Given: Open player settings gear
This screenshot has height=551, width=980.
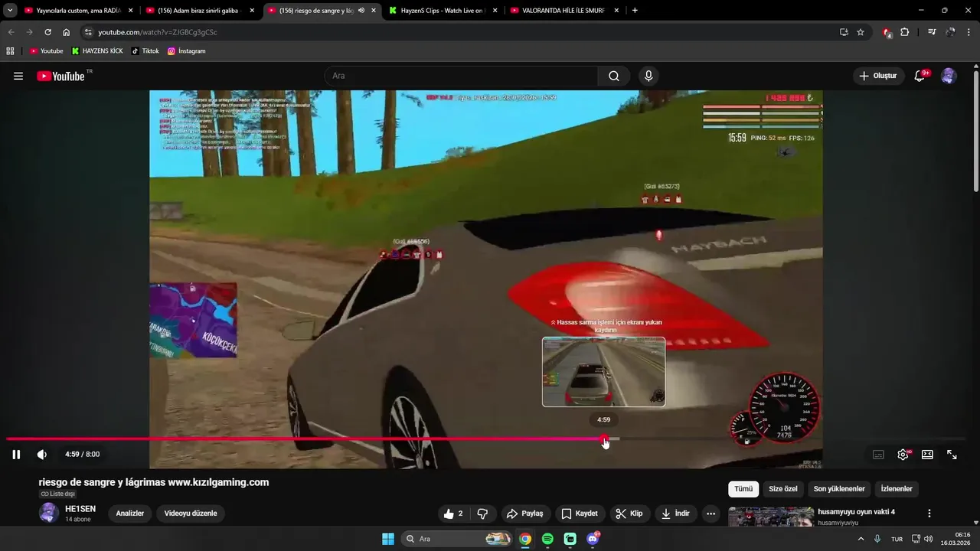Looking at the screenshot, I should [903, 455].
